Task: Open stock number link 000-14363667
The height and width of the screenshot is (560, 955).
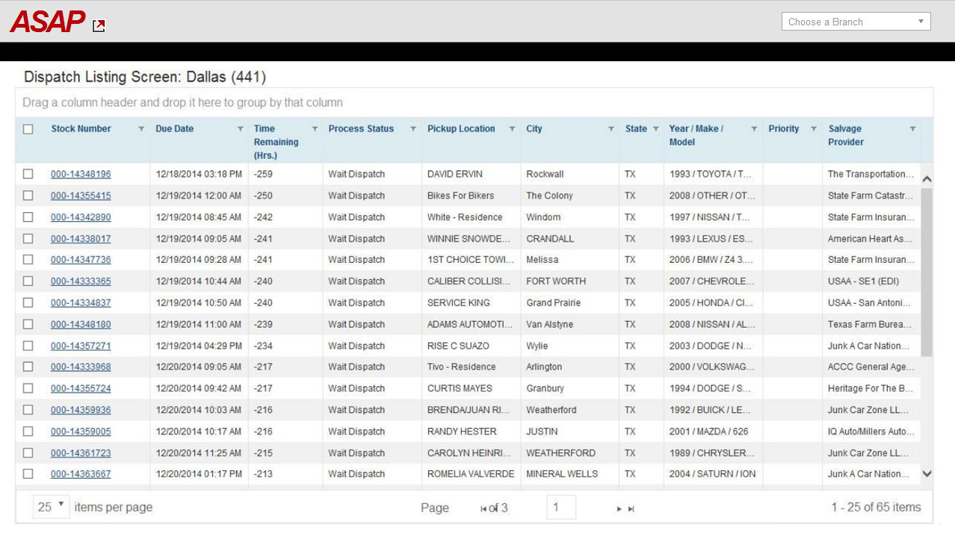Action: pyautogui.click(x=81, y=474)
